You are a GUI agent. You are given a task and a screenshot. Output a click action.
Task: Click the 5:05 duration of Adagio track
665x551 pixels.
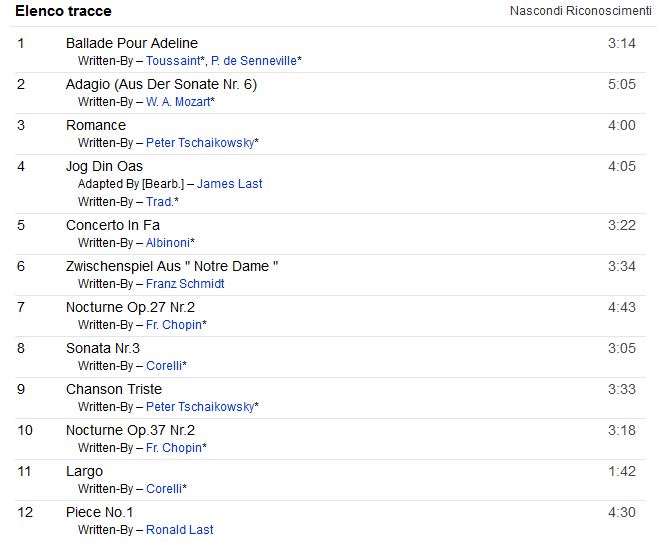pos(621,84)
